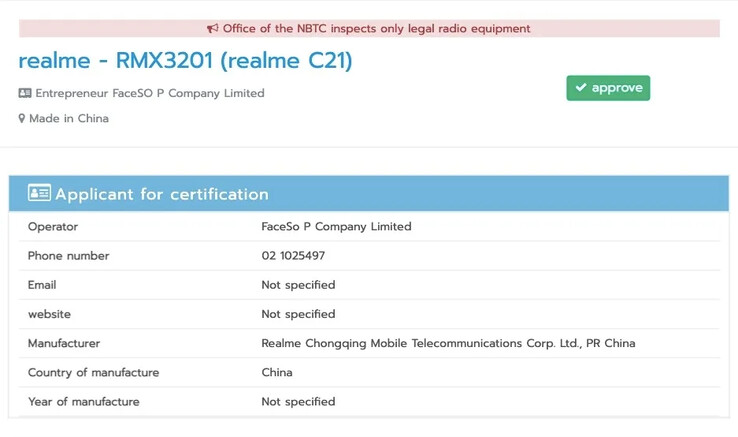738x437 pixels.
Task: Click the Made in China label
Action: (x=69, y=119)
